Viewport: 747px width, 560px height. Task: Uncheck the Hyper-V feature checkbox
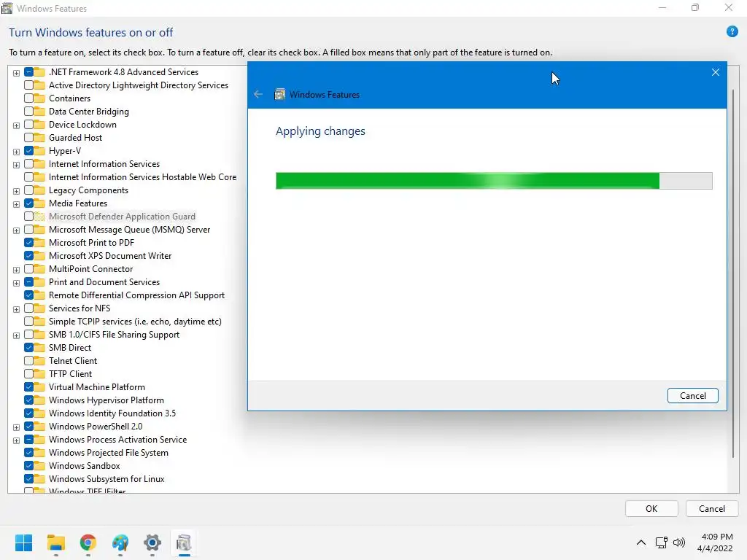[28, 151]
